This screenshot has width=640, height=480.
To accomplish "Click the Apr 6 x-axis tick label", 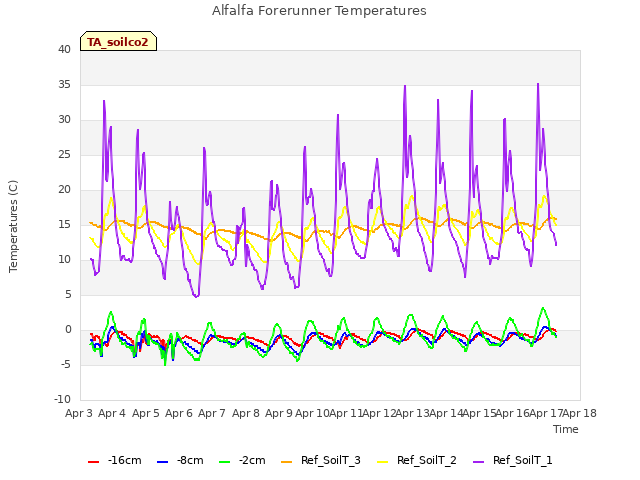I will tap(179, 413).
